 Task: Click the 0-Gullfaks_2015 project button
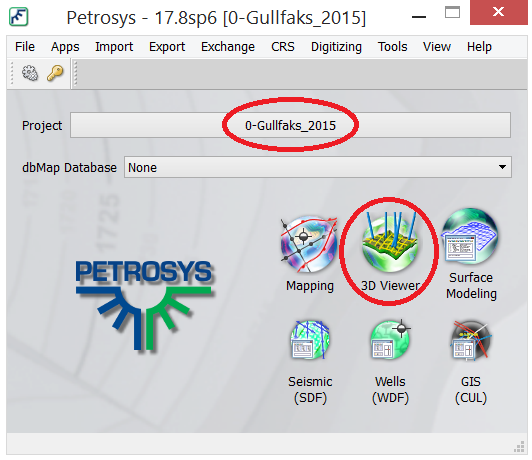[290, 125]
